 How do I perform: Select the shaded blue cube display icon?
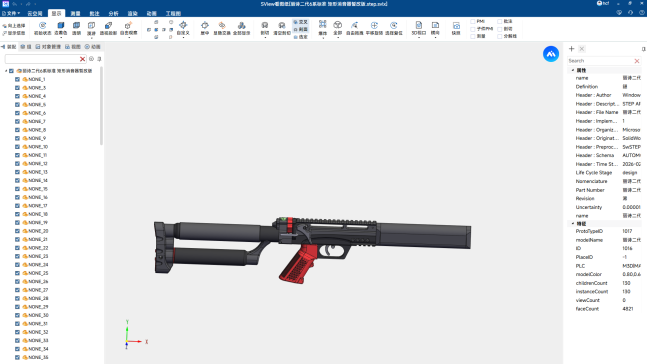tap(60, 26)
